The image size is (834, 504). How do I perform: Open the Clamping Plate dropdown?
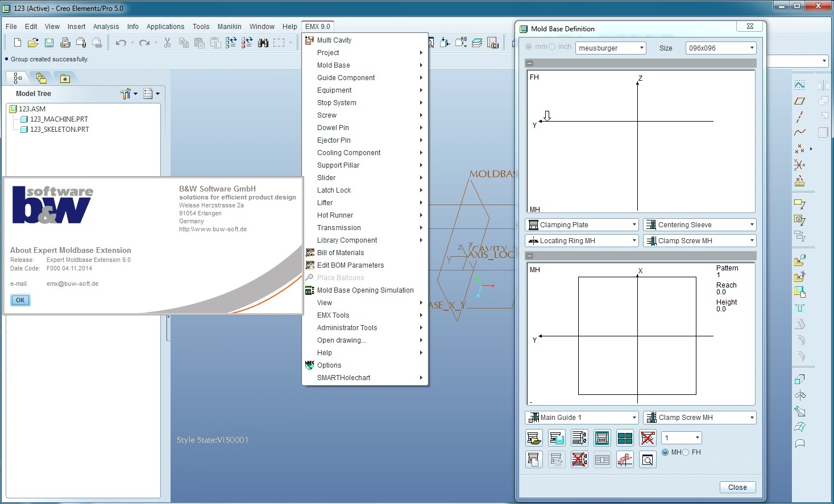click(582, 225)
